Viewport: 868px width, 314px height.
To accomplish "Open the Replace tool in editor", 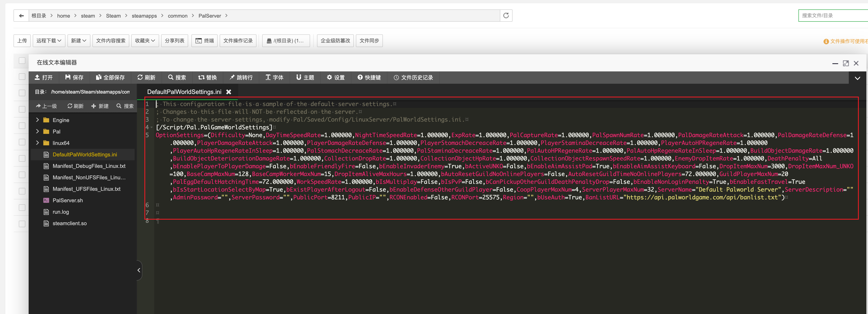I will pos(207,78).
